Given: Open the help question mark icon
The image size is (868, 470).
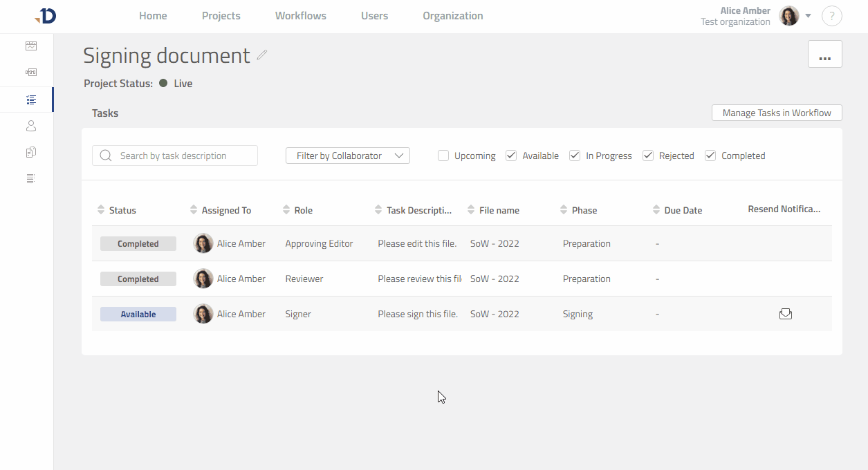Looking at the screenshot, I should coord(832,15).
